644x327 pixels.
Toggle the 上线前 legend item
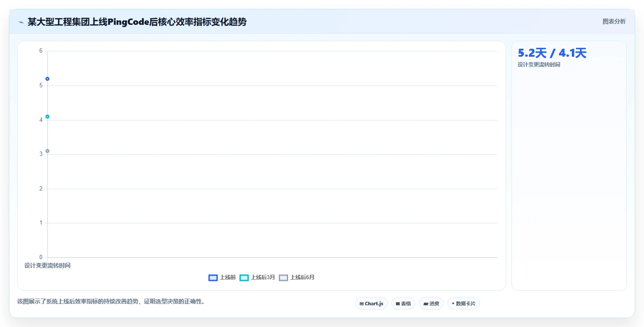[222, 277]
